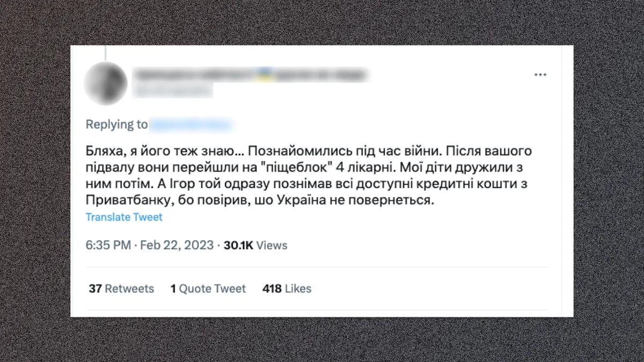Open the 30.1K Views count
Screen dimensions: 644x362
pyautogui.click(x=255, y=246)
